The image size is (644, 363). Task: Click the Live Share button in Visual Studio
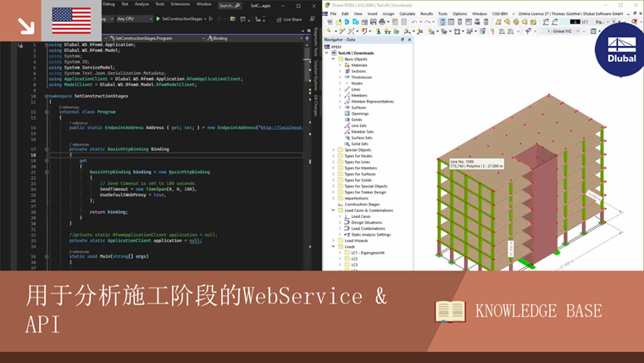[289, 20]
